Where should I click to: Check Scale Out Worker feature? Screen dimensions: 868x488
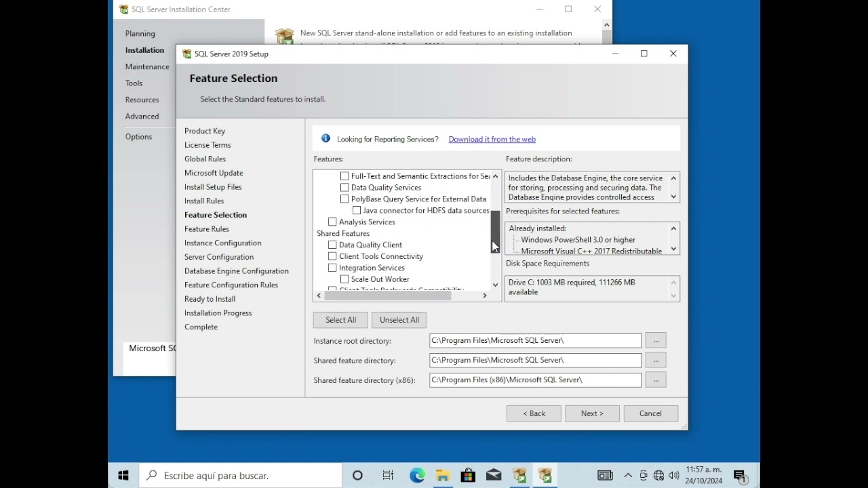point(344,279)
